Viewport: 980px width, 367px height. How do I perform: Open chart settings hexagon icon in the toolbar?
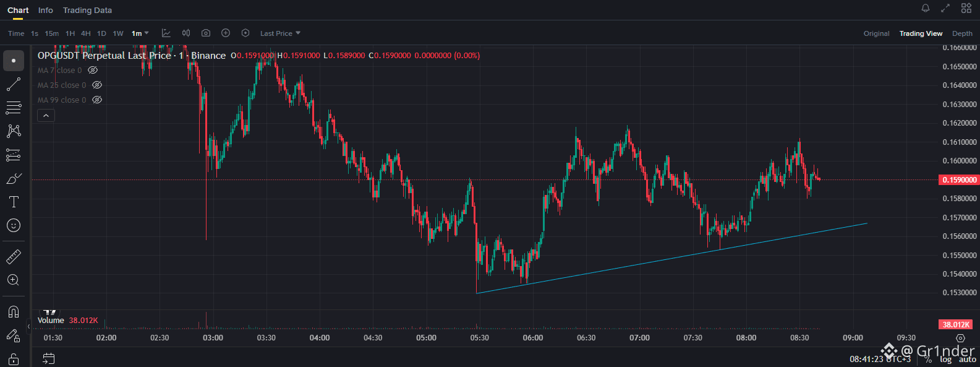point(245,33)
